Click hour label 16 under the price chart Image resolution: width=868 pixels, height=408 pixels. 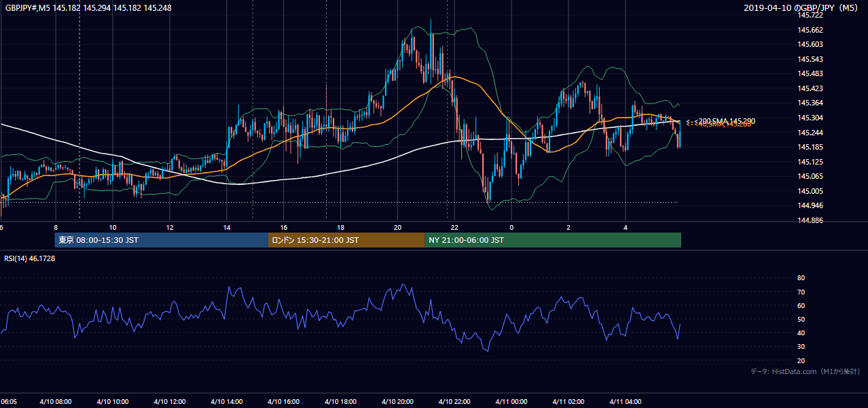284,227
